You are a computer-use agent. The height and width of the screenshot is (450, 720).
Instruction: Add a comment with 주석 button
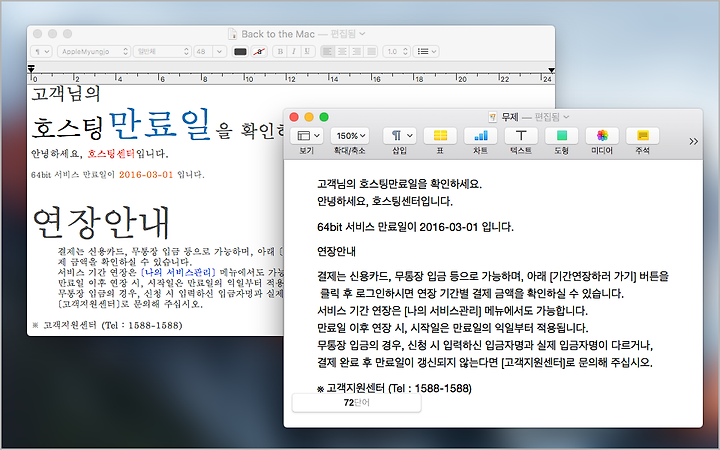pyautogui.click(x=642, y=135)
